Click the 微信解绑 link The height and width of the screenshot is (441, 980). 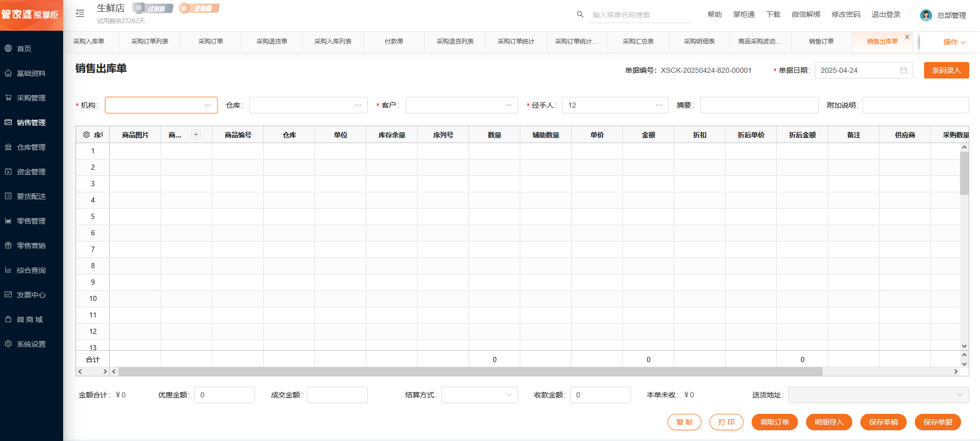(806, 14)
